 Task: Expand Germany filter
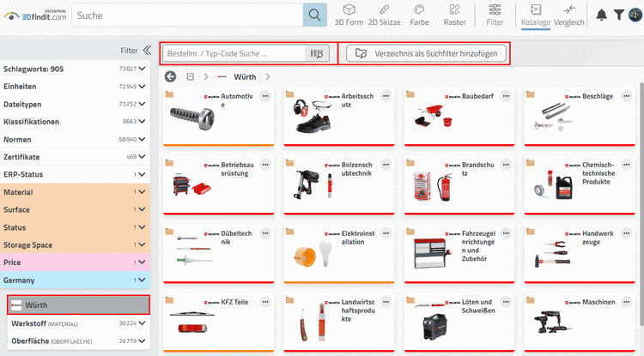(x=142, y=281)
